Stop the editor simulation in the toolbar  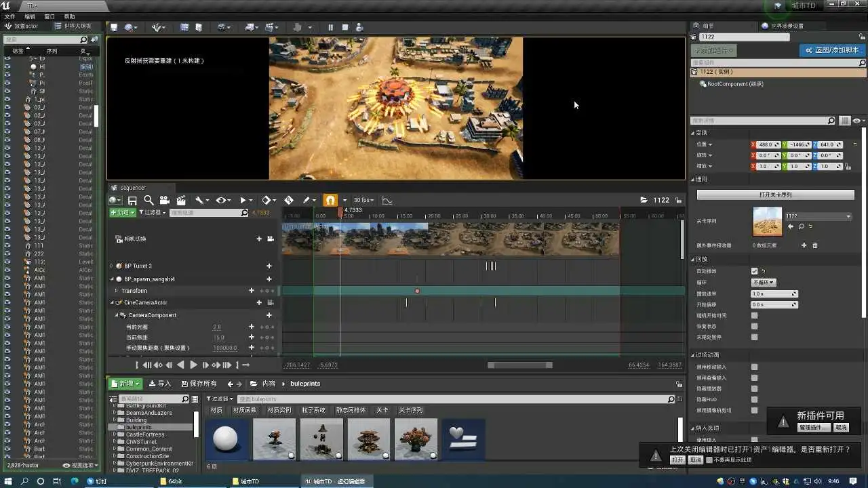345,28
